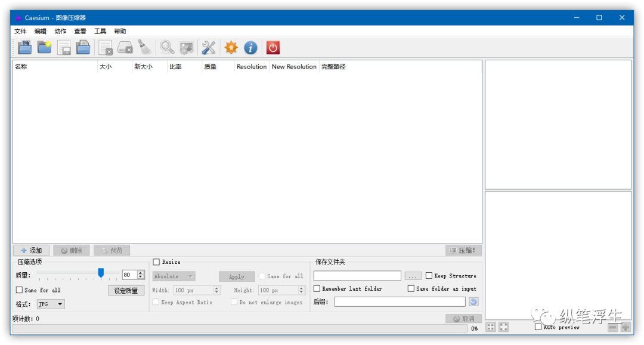Screen dimensions: 644x345
Task: Click the bottom compression progress bar
Action: click(240, 328)
